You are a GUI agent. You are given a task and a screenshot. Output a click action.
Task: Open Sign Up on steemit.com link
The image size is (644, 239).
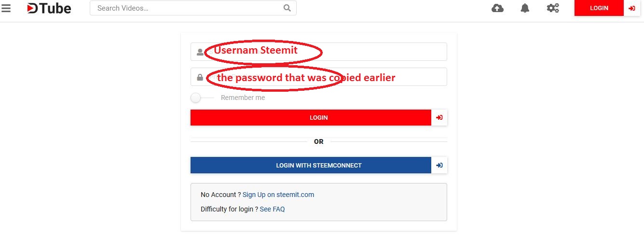278,195
